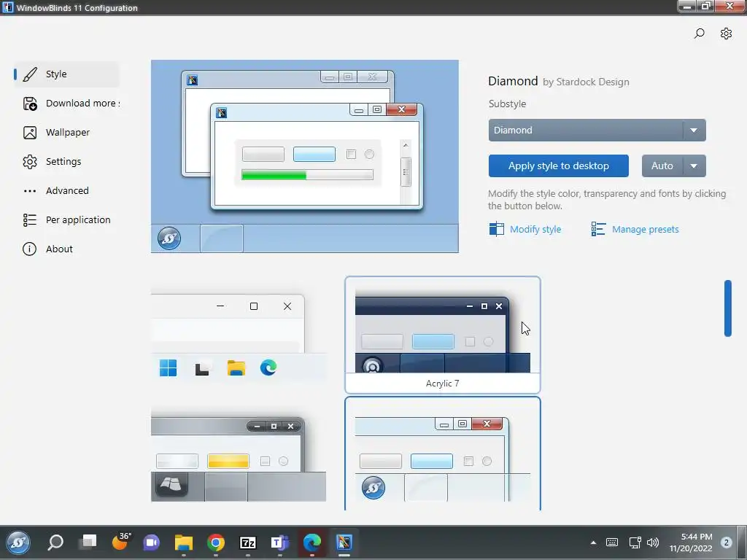Open the search icon at top right

pyautogui.click(x=699, y=34)
